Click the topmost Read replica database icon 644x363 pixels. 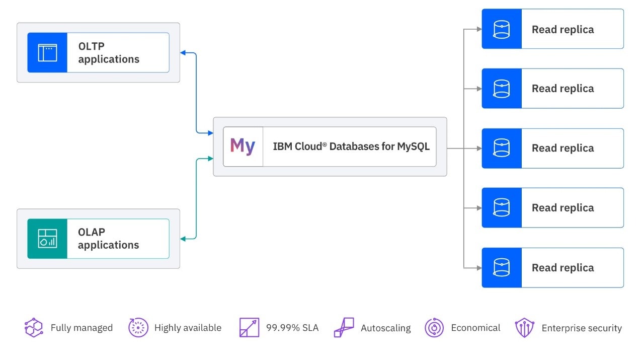[501, 29]
